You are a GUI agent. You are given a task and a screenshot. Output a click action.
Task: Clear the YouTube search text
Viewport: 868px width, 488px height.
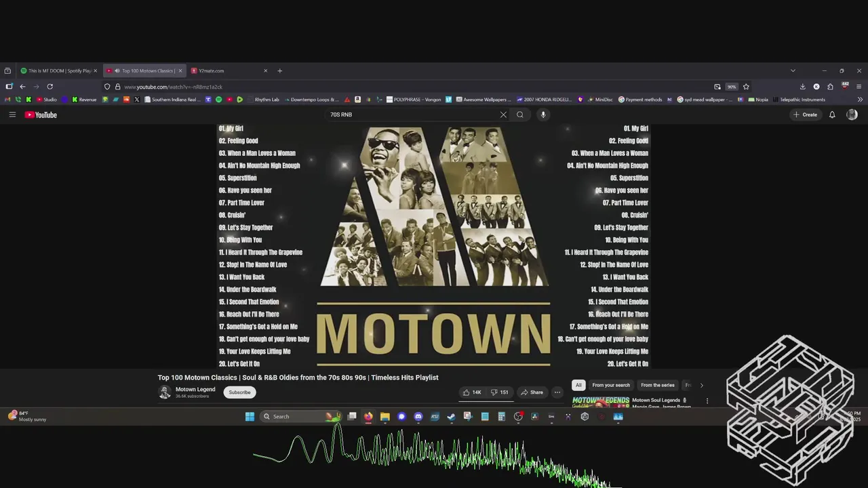click(x=503, y=115)
